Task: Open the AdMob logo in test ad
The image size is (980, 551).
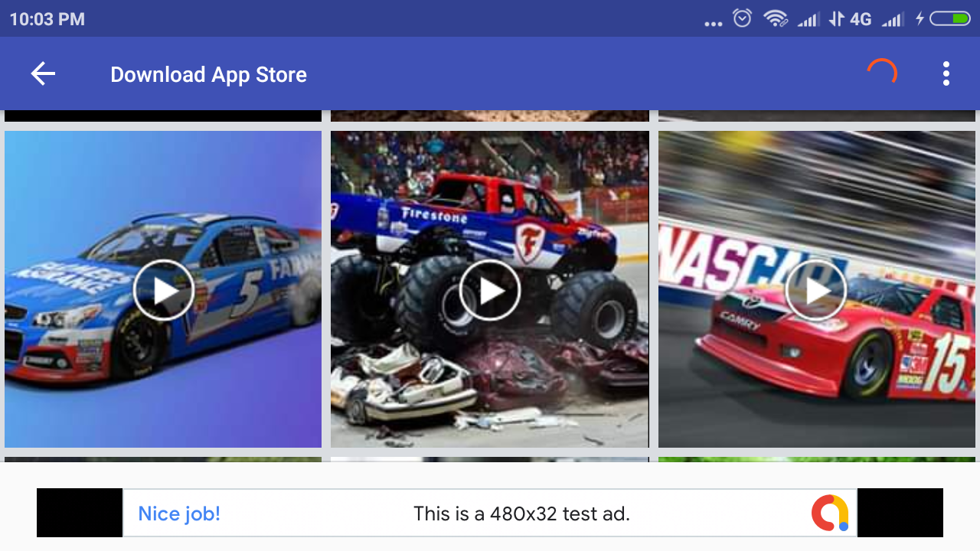Action: [830, 513]
